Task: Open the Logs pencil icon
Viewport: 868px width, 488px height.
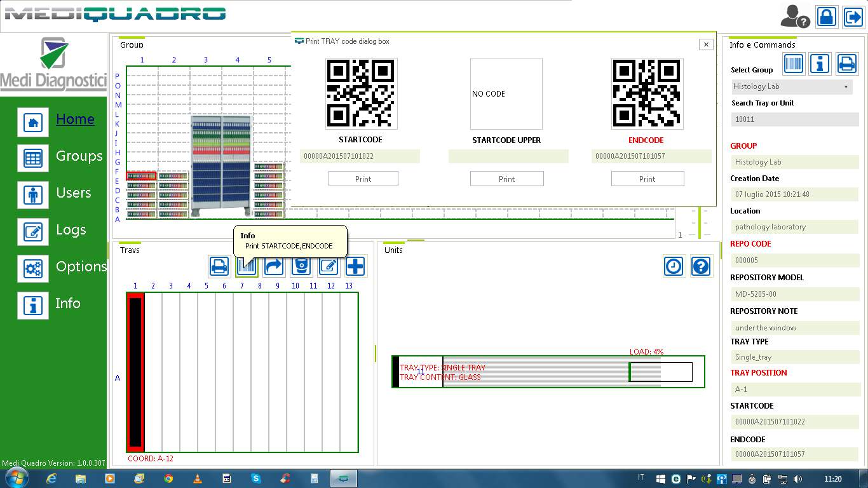Action: pyautogui.click(x=33, y=232)
